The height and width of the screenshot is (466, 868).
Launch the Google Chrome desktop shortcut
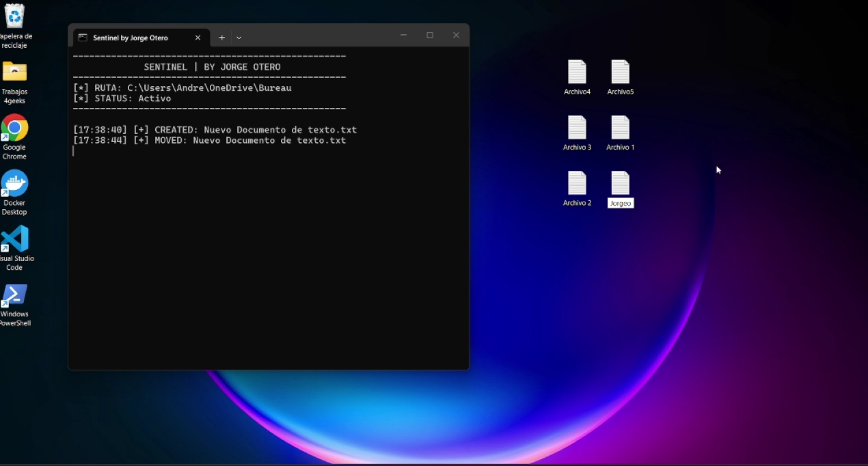[x=14, y=128]
